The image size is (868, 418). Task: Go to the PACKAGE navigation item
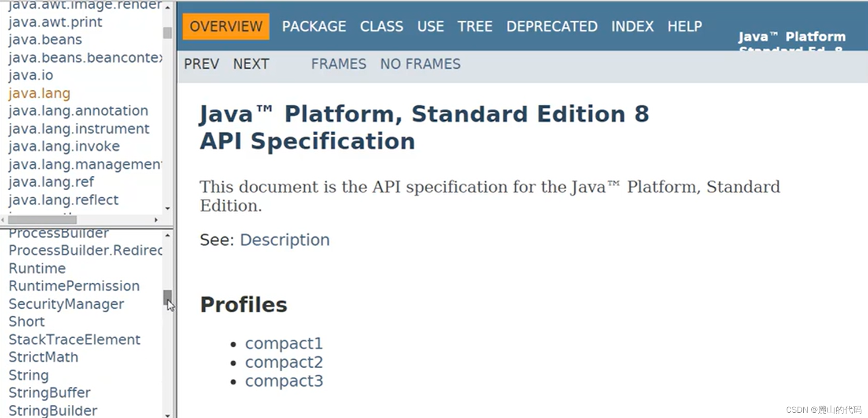point(314,26)
